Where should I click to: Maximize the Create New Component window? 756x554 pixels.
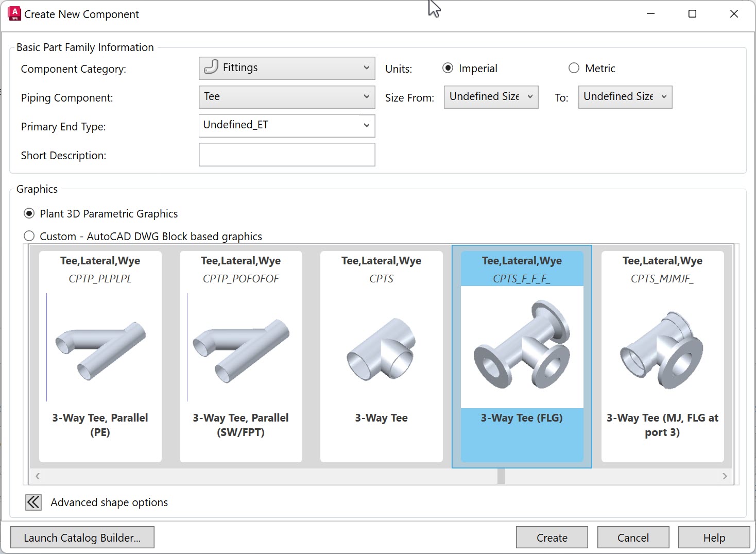(x=693, y=14)
